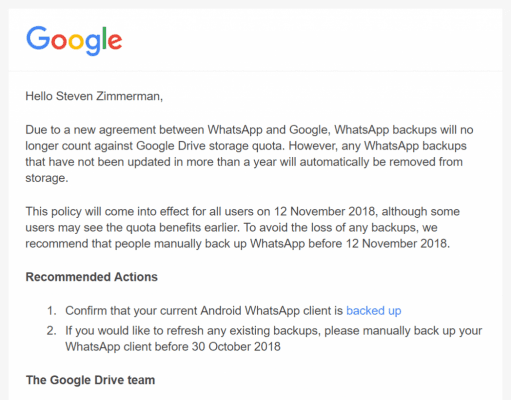Click "recommend that people manually back up"
The width and height of the screenshot is (511, 400).
coord(136,244)
